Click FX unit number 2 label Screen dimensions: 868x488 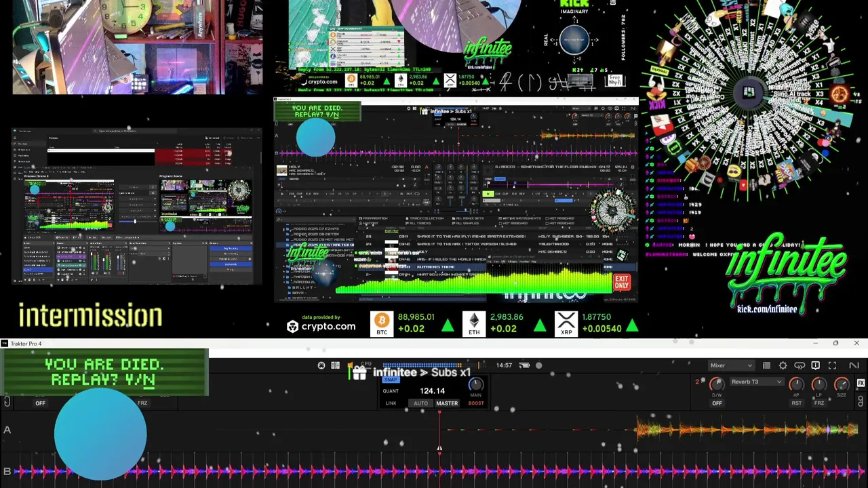click(697, 382)
